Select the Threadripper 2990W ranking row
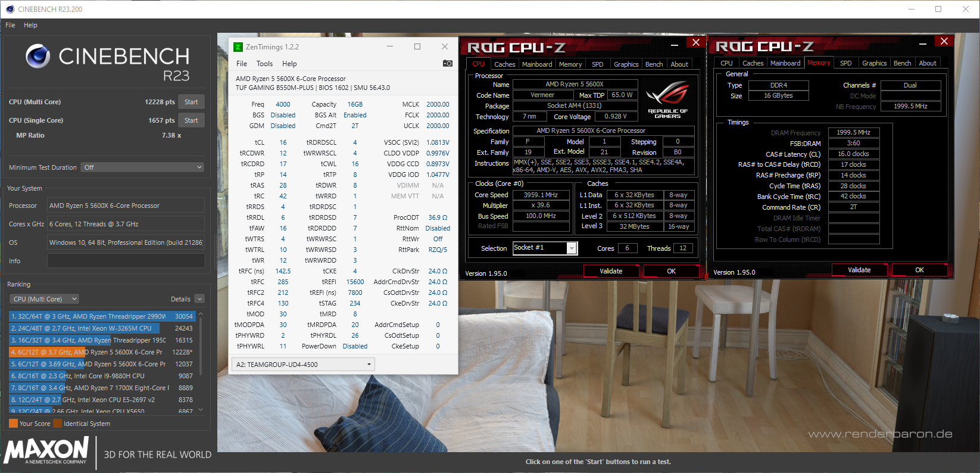The height and width of the screenshot is (473, 980). 102,316
